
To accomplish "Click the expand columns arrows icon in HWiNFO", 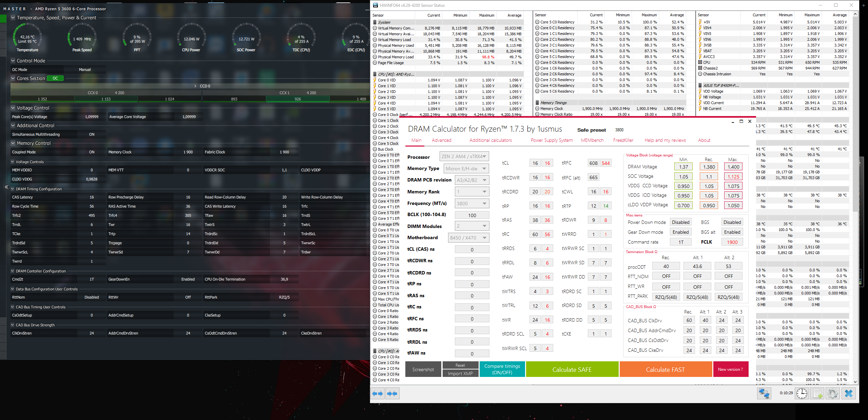I will (x=378, y=394).
